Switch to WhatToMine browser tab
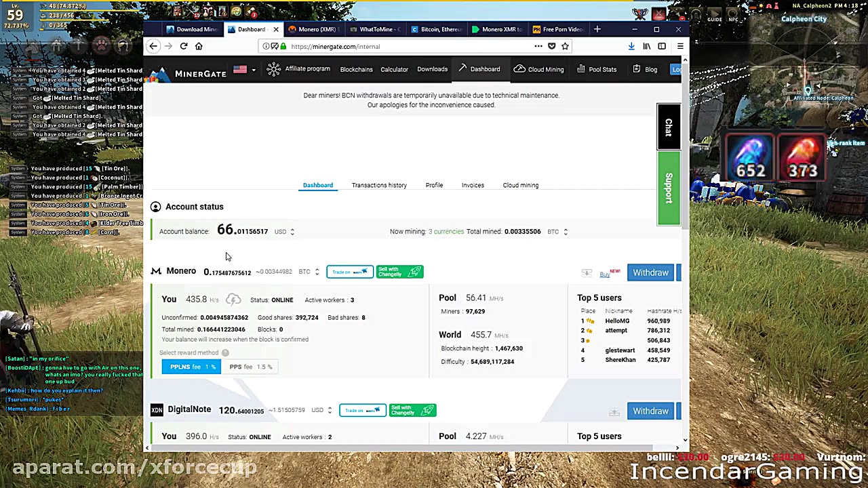The width and height of the screenshot is (868, 488). [x=375, y=29]
